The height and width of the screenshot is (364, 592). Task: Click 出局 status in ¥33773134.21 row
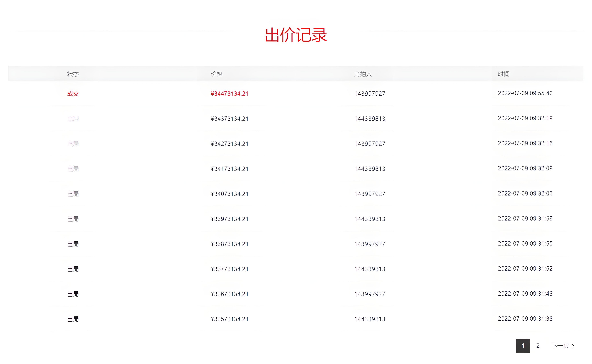click(x=73, y=269)
